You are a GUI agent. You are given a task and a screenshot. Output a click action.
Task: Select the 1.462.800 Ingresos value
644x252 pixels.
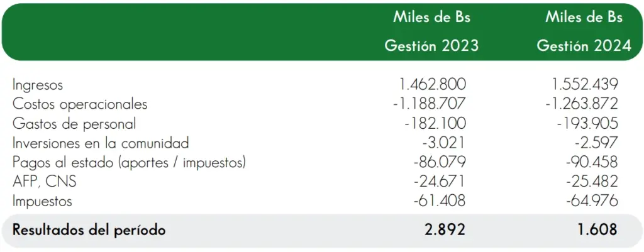[433, 85]
